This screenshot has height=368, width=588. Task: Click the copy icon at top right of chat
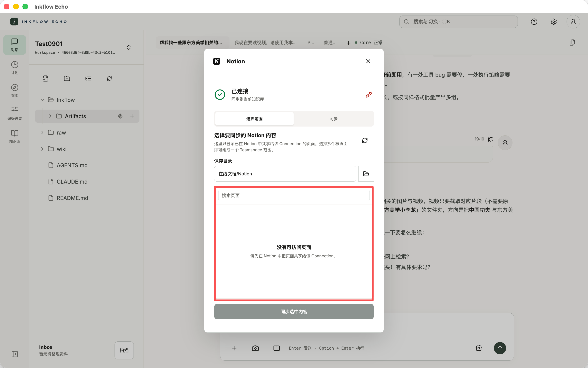tap(572, 43)
